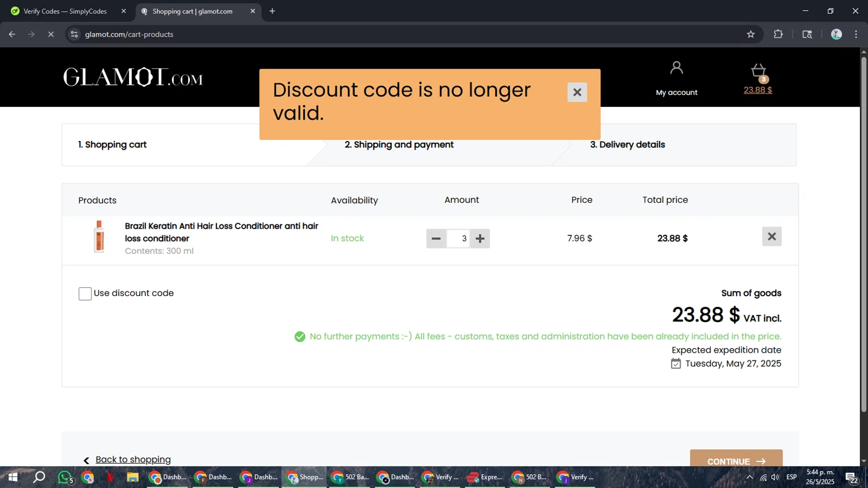Open a new browser tab
Viewport: 868px width, 488px height.
(272, 11)
